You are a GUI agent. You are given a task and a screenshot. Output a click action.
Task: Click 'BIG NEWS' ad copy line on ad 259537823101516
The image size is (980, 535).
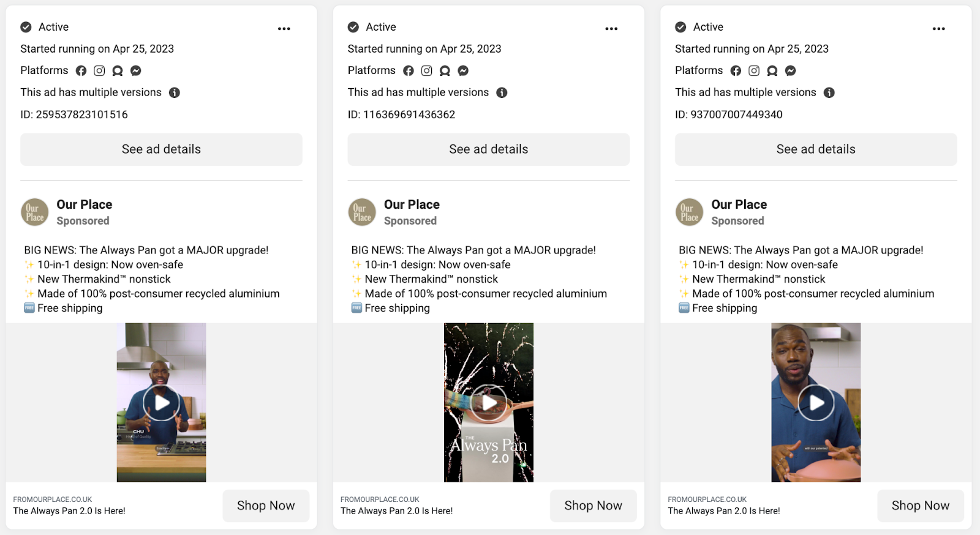pyautogui.click(x=146, y=250)
